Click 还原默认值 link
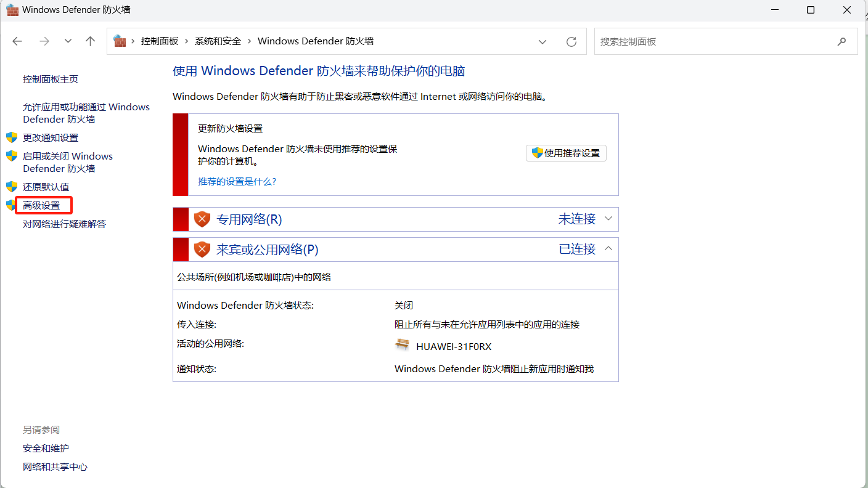The width and height of the screenshot is (868, 488). pos(46,187)
